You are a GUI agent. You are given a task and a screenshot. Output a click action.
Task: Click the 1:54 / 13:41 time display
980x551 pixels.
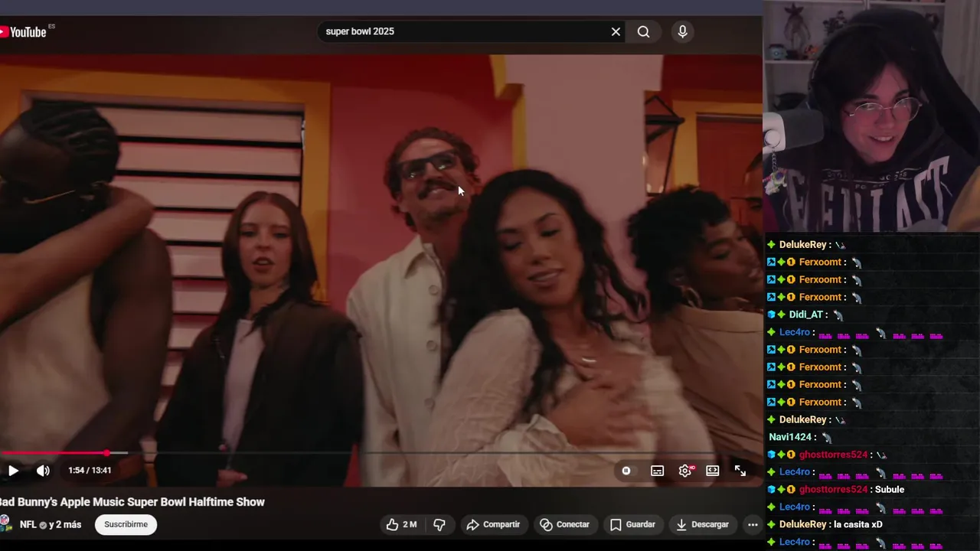point(90,471)
